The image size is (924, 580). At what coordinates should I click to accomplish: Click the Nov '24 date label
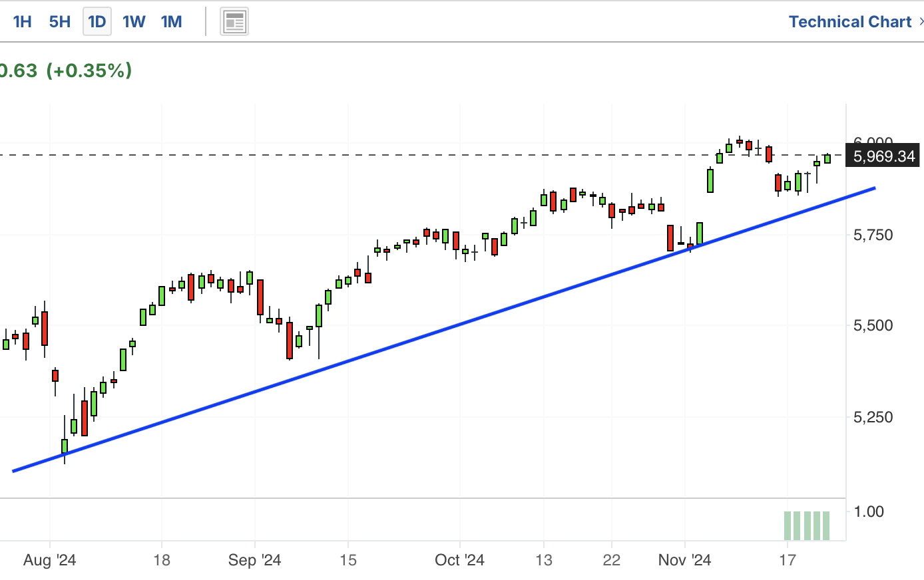pyautogui.click(x=684, y=560)
